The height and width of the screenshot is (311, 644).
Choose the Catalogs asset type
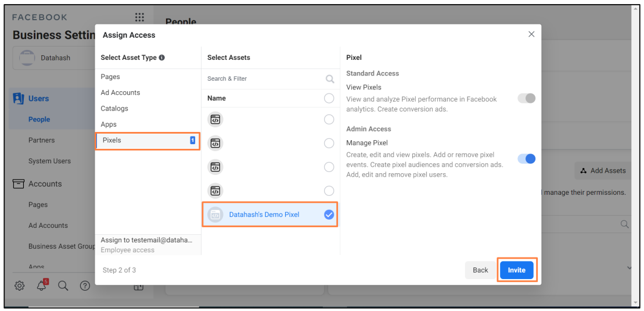click(114, 109)
